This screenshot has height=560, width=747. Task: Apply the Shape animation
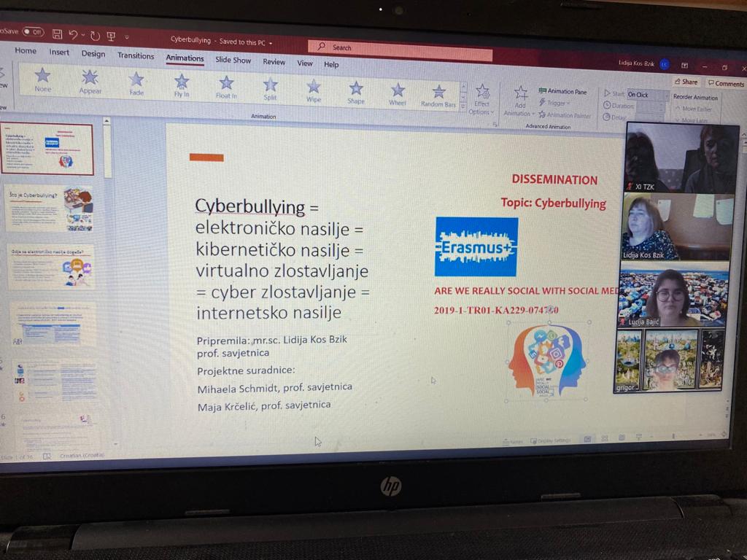point(356,93)
